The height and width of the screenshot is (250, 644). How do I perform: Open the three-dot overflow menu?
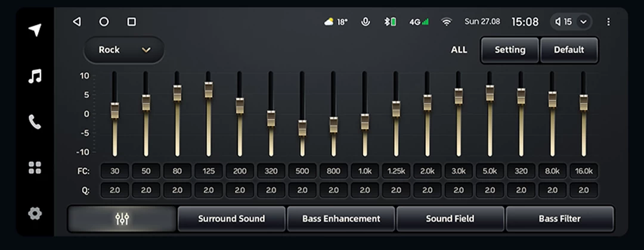pyautogui.click(x=608, y=22)
